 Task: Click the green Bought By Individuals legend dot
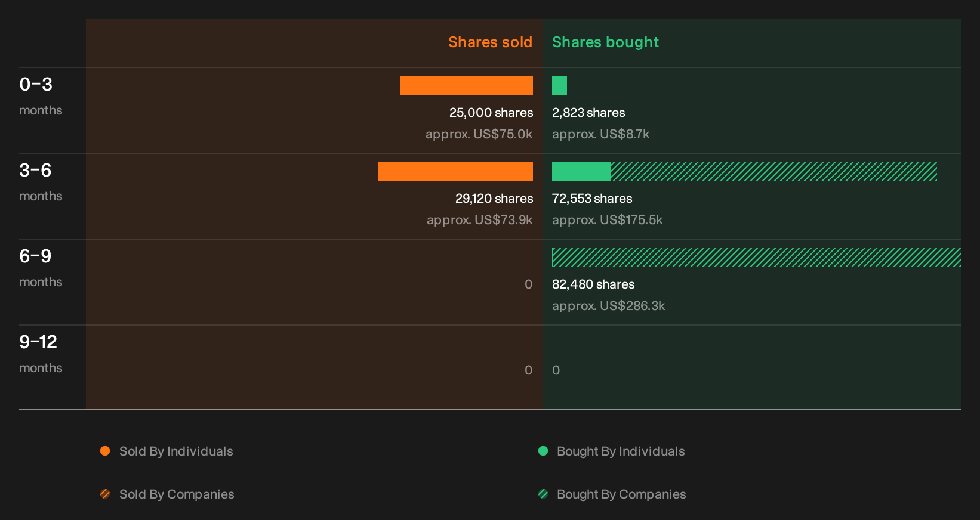point(543,451)
